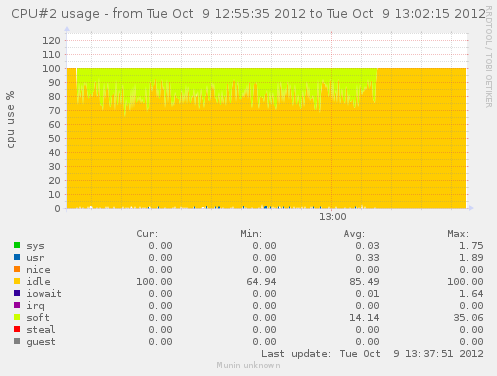Click the cpu use % axis label
The width and height of the screenshot is (497, 376).
coord(10,119)
